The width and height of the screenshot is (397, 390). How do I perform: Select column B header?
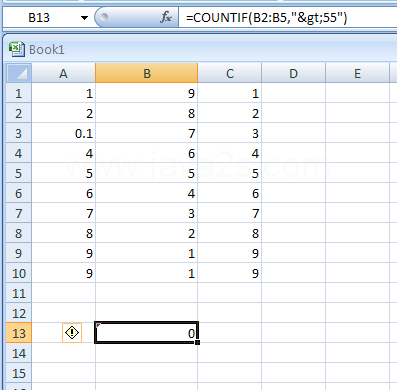tap(147, 73)
